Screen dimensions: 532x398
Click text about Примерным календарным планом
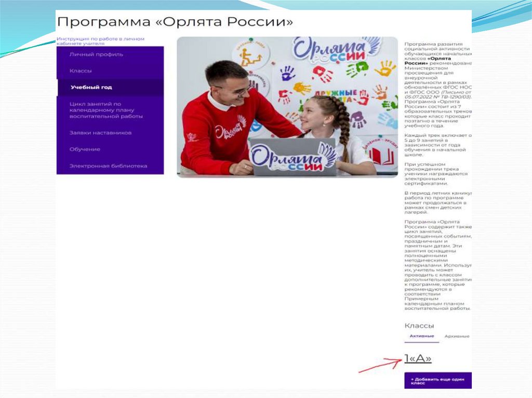[x=437, y=304]
